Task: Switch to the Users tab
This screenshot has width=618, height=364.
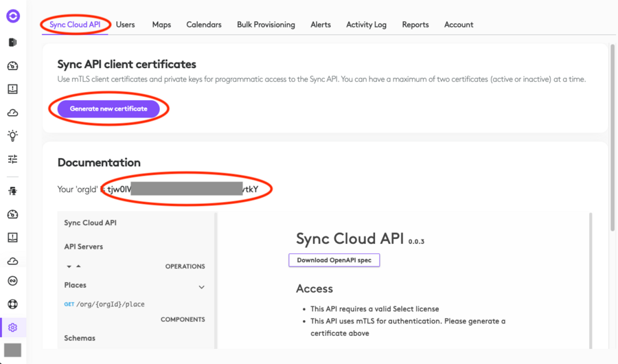Action: [126, 25]
